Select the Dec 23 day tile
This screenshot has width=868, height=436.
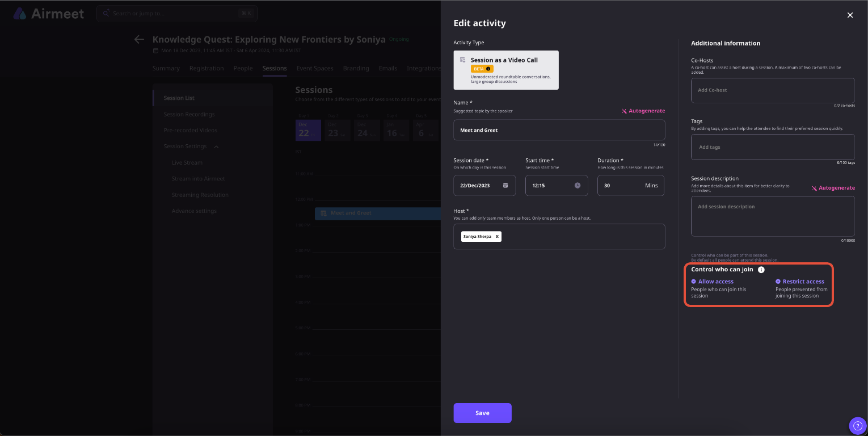click(338, 130)
